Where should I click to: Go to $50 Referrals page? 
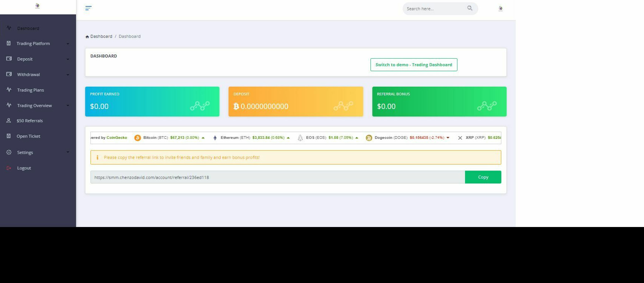30,121
